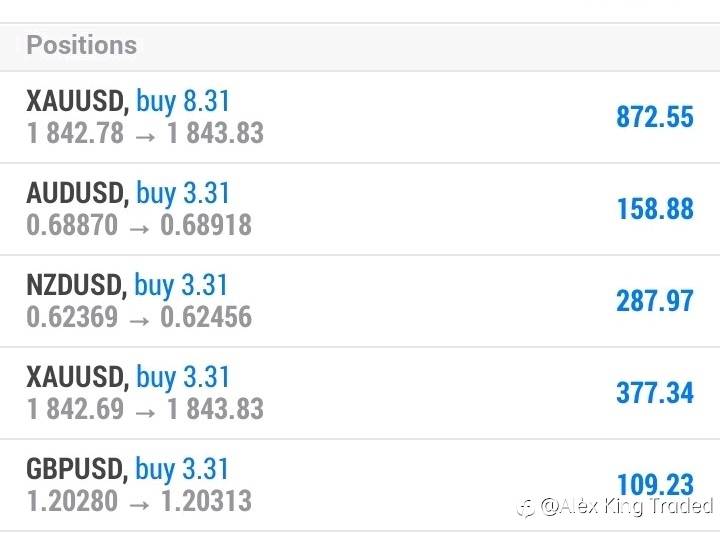
Task: Click the buy 3.31 label beside AUDUSD
Action: click(183, 193)
